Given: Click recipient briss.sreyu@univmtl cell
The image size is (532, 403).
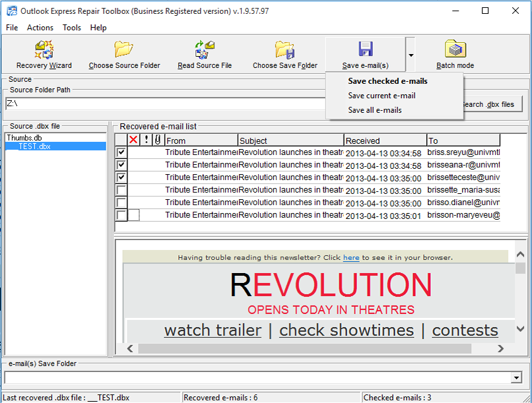Looking at the screenshot, I should click(x=463, y=152).
